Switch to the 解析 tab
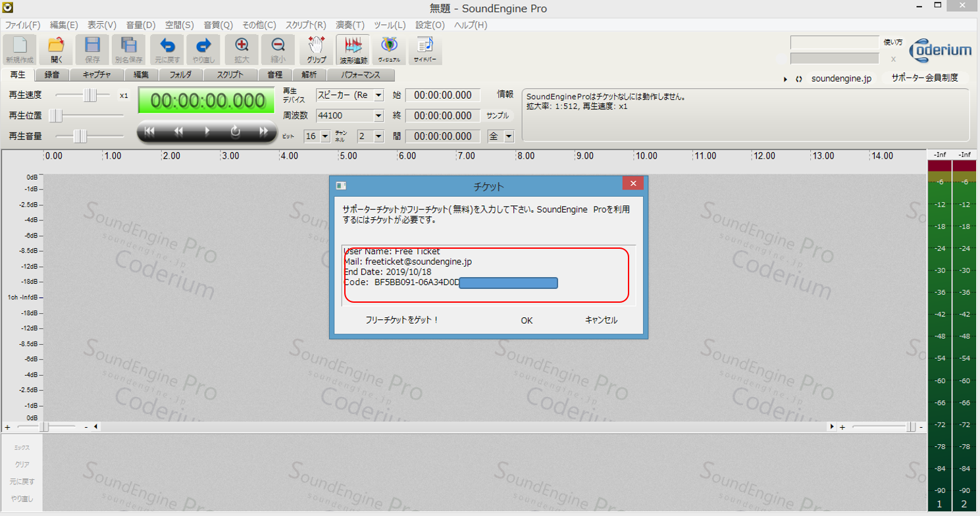Screen dimensions: 980x516 pos(309,75)
